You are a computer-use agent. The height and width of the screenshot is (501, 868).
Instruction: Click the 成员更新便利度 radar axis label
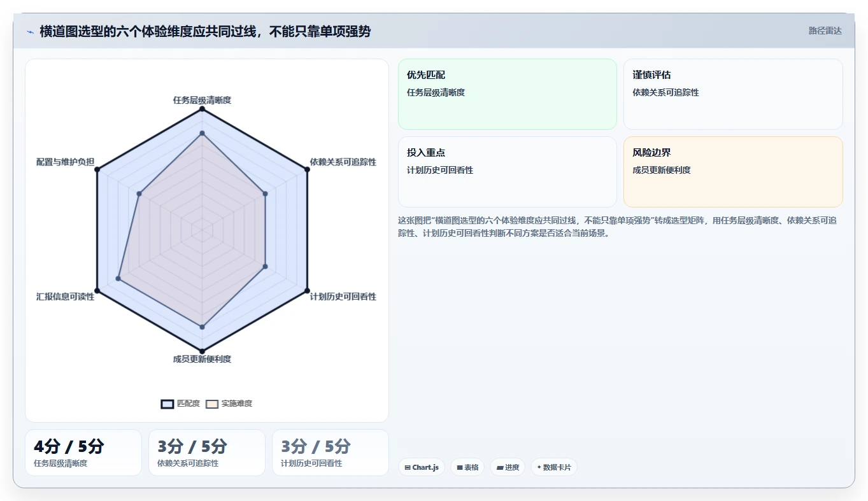coord(202,359)
